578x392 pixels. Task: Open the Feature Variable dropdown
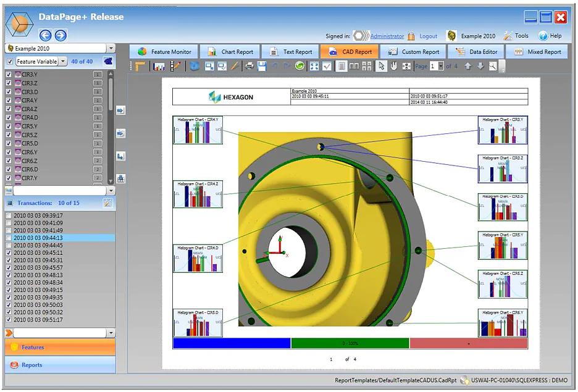click(x=63, y=62)
